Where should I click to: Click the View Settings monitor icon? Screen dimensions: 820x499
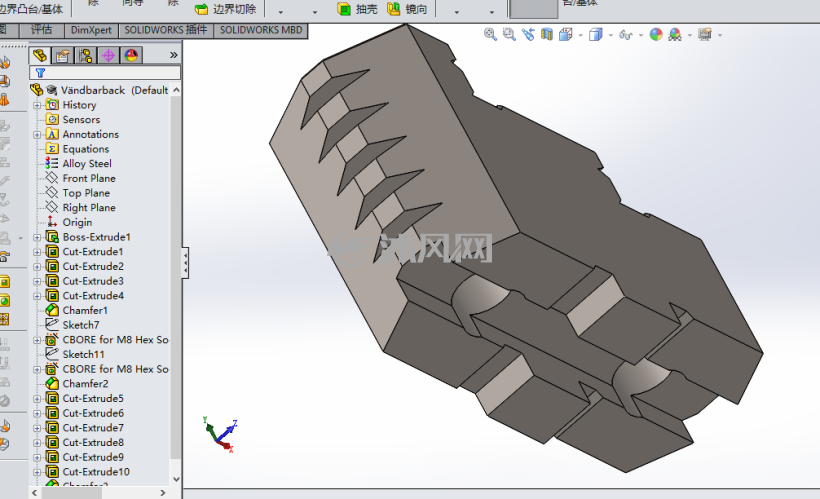pos(705,35)
